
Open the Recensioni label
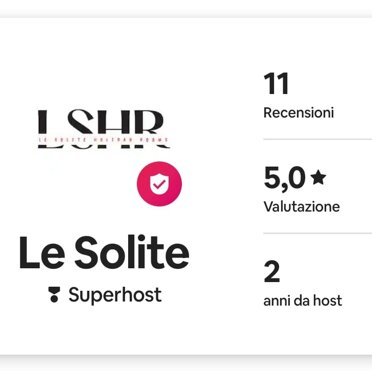coord(299,113)
